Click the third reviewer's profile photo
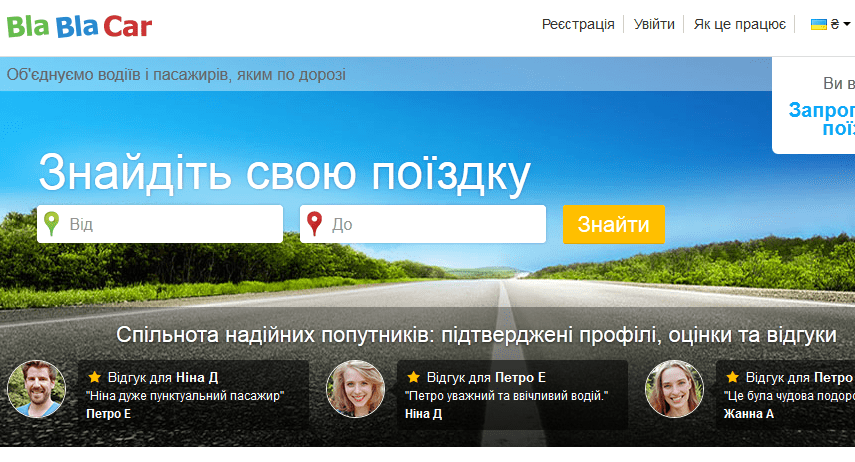 coord(674,389)
